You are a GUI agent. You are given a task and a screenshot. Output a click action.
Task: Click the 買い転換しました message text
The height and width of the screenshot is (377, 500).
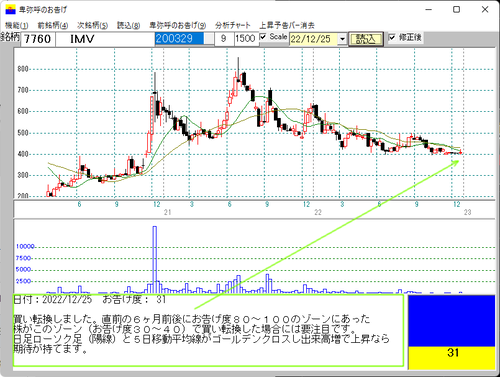pyautogui.click(x=201, y=334)
